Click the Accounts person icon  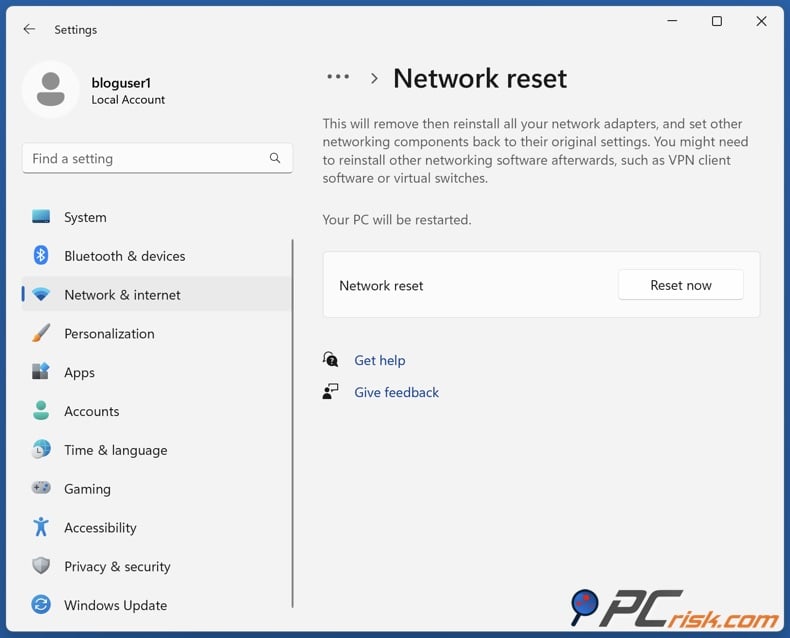tap(41, 411)
